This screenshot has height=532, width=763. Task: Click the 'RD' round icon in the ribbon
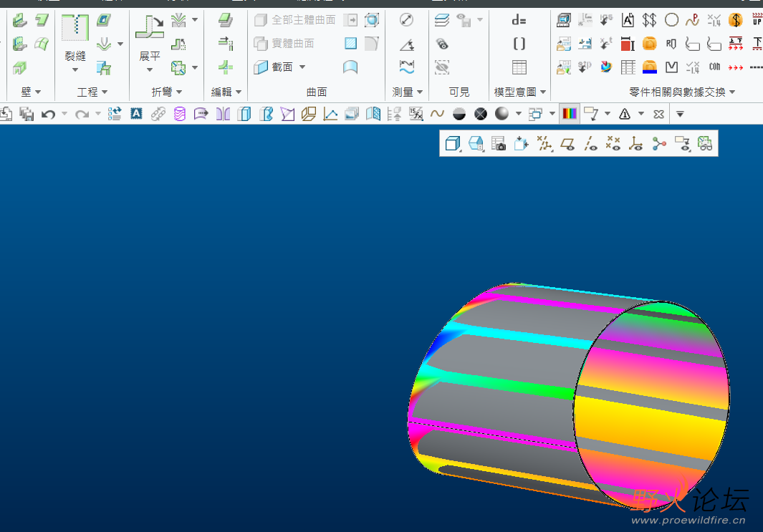(x=671, y=44)
